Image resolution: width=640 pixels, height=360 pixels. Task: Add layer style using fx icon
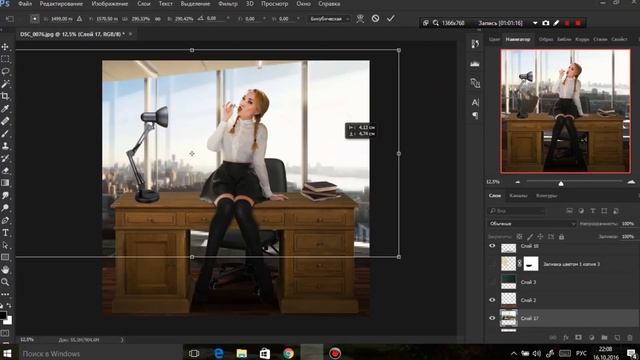(566, 338)
